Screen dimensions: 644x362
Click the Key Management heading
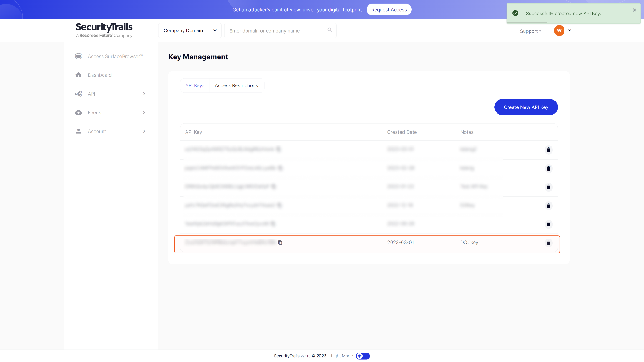(x=198, y=57)
